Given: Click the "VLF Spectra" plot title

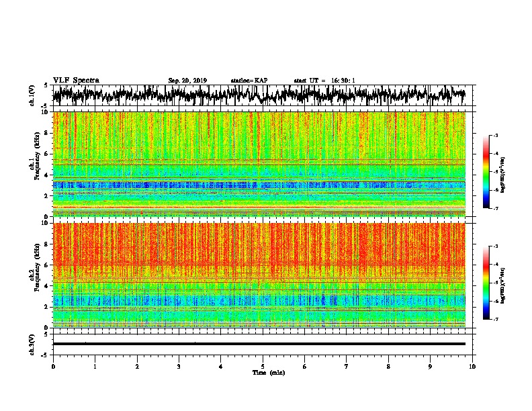Looking at the screenshot, I should tap(76, 81).
